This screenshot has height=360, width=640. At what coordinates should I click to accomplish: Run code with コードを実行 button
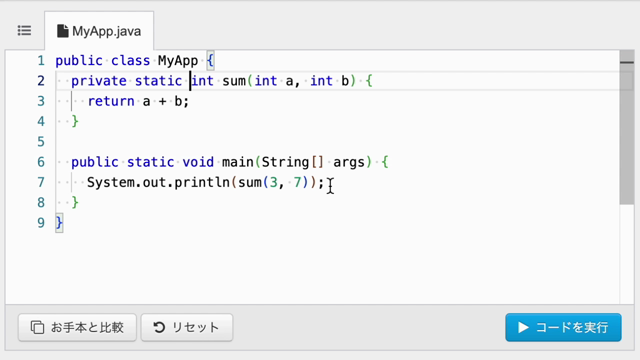click(563, 327)
